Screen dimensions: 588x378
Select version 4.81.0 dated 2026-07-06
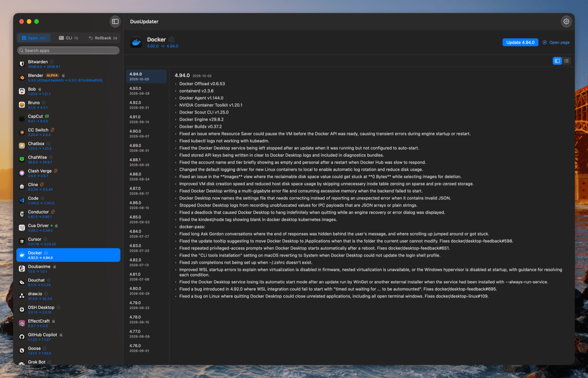[x=146, y=277]
